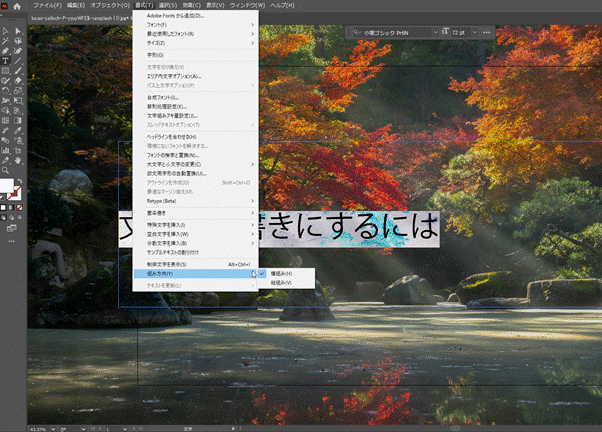Screen dimensions: 602x432
Task: Choose 横組み(H) horizontal text orientation
Action: coord(282,273)
